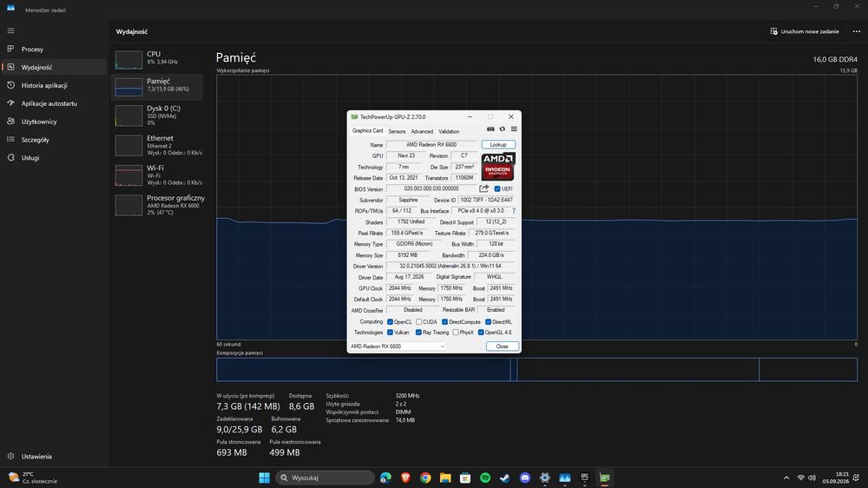The height and width of the screenshot is (488, 868).
Task: Switch to the GPU-Z Advanced tab
Action: (422, 131)
